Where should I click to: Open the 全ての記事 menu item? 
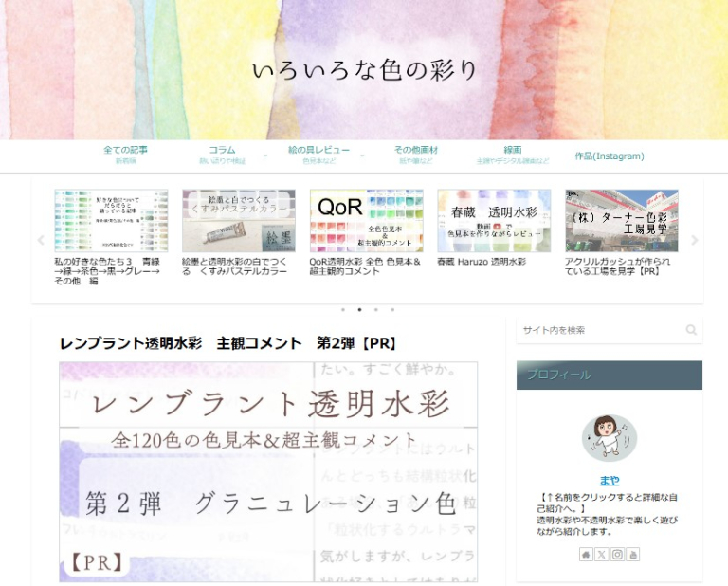click(x=125, y=155)
